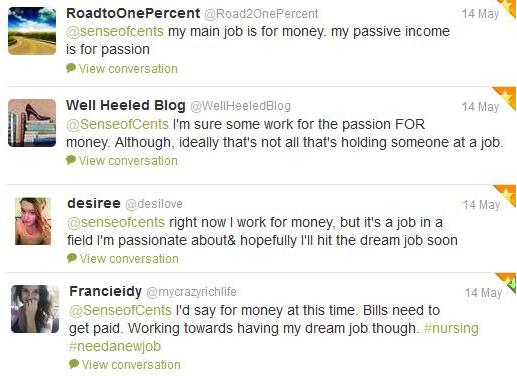Open desiree's profile photo
This screenshot has height=376, width=517.
click(33, 221)
